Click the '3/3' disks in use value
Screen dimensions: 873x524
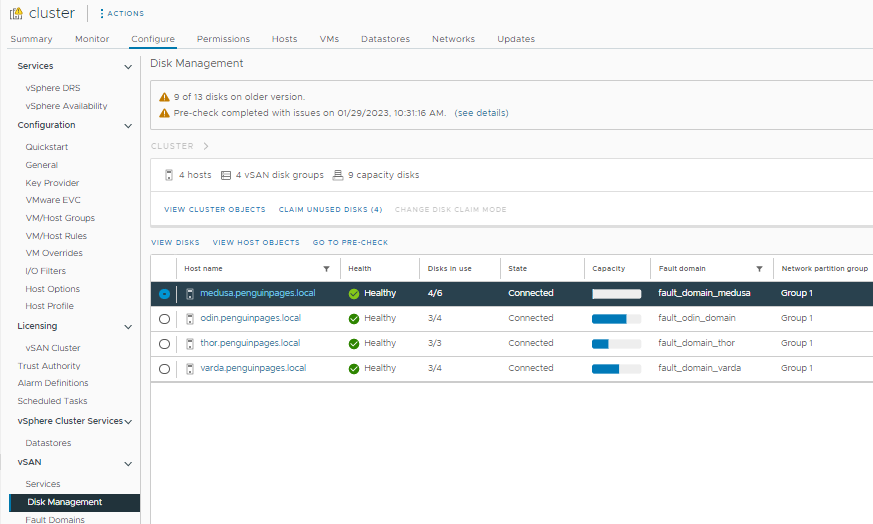[x=435, y=343]
